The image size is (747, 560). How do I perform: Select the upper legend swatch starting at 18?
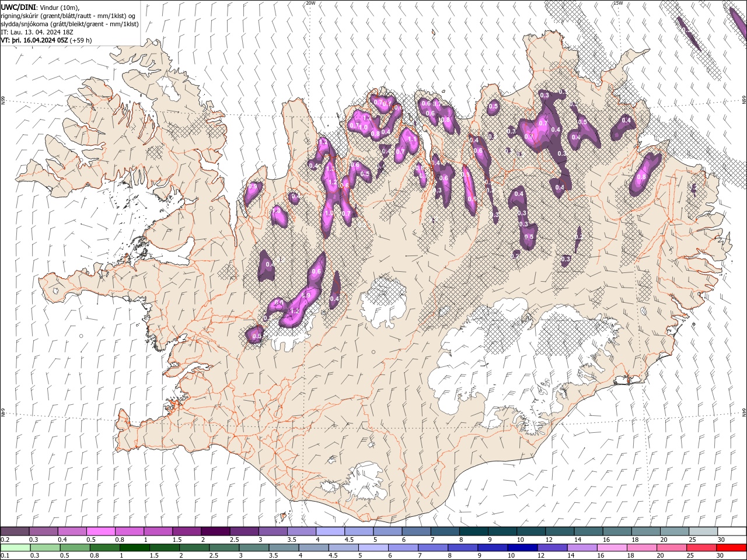click(x=647, y=531)
